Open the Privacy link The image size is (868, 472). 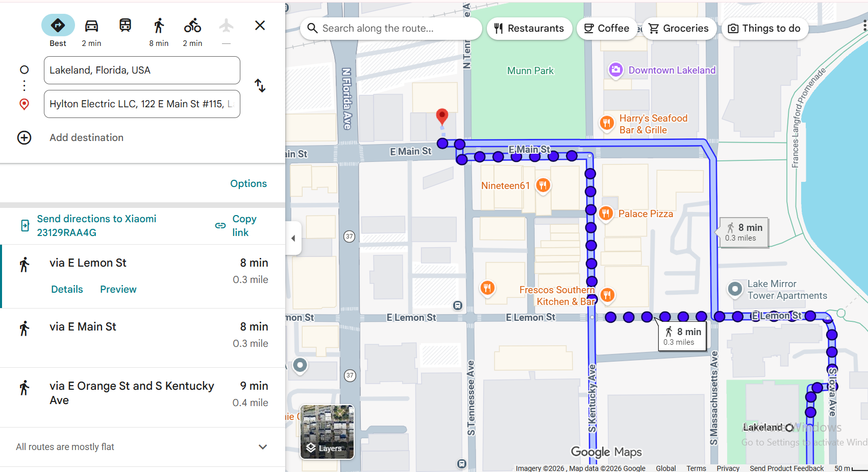coord(728,468)
